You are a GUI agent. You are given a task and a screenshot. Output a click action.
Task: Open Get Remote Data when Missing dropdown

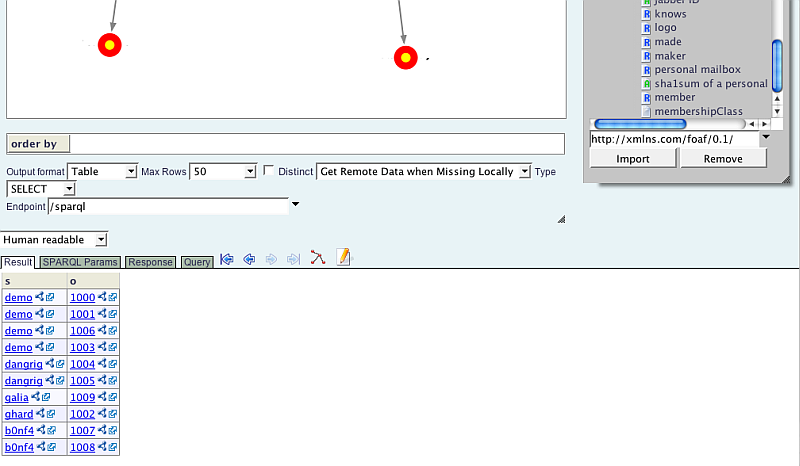pos(423,171)
